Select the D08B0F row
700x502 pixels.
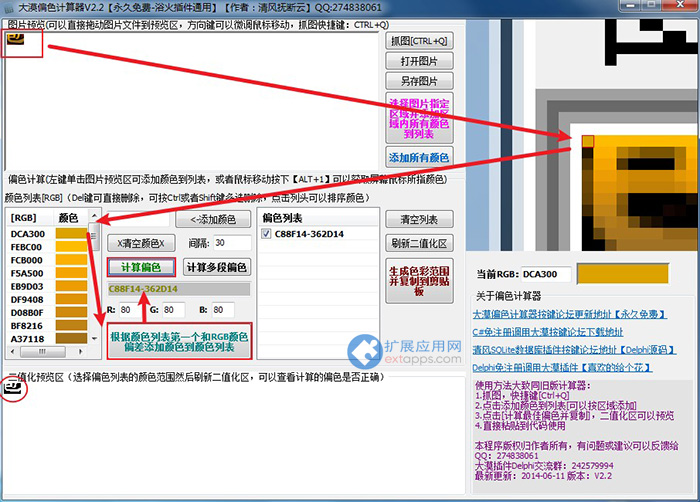tap(48, 313)
